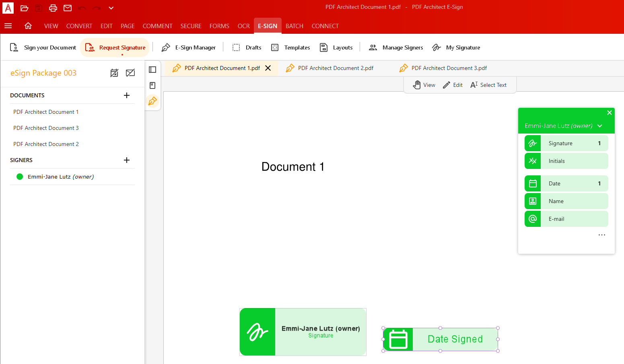The width and height of the screenshot is (624, 364).
Task: Add a signer with SIGNERS plus
Action: (127, 160)
